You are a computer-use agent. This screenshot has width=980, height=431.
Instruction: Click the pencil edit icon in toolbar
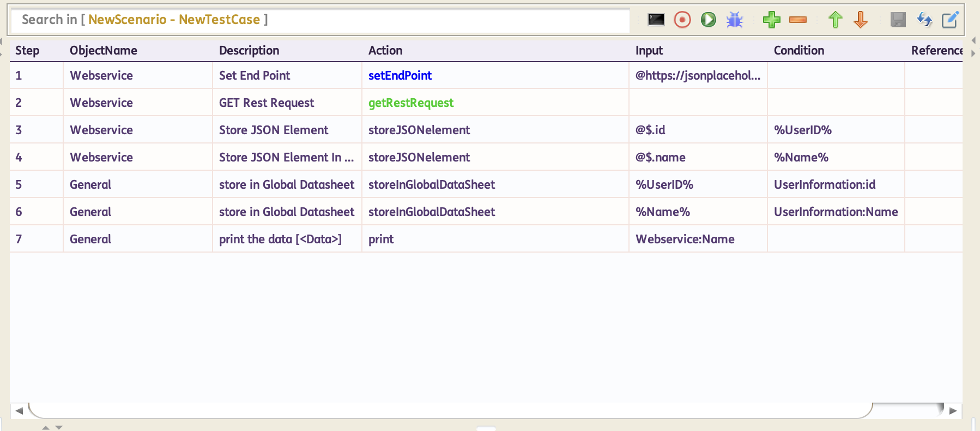pyautogui.click(x=950, y=20)
